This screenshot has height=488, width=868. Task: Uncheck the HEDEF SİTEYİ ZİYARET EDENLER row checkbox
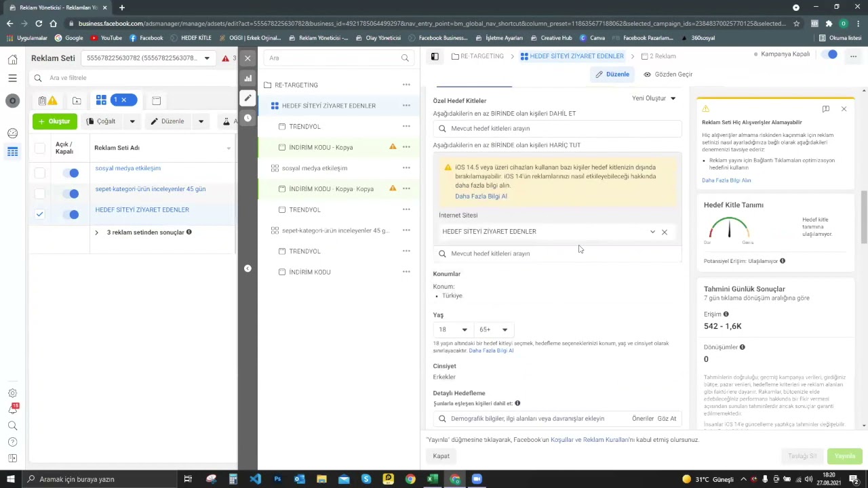point(40,215)
